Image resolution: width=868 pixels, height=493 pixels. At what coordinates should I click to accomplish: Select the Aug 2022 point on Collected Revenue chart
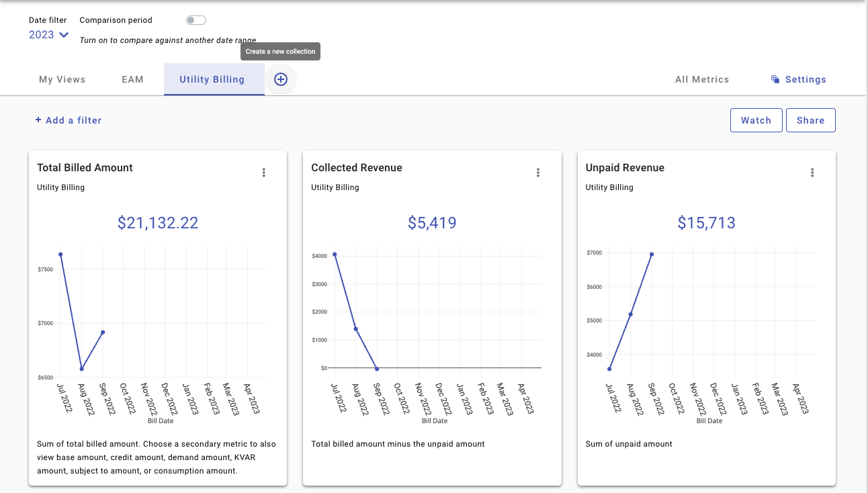tap(355, 328)
